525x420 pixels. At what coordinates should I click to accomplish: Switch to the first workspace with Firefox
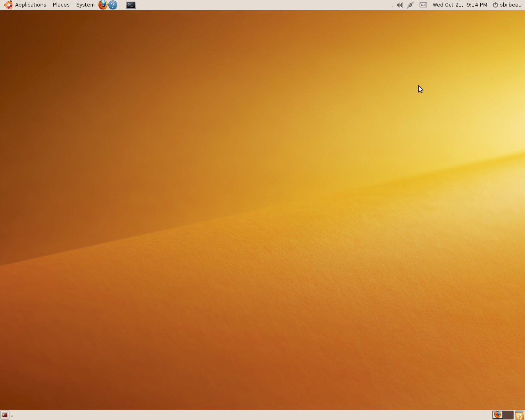point(498,415)
